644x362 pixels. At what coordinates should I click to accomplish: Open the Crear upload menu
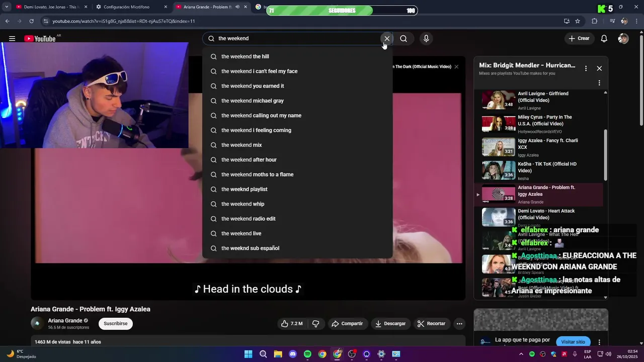(x=579, y=39)
